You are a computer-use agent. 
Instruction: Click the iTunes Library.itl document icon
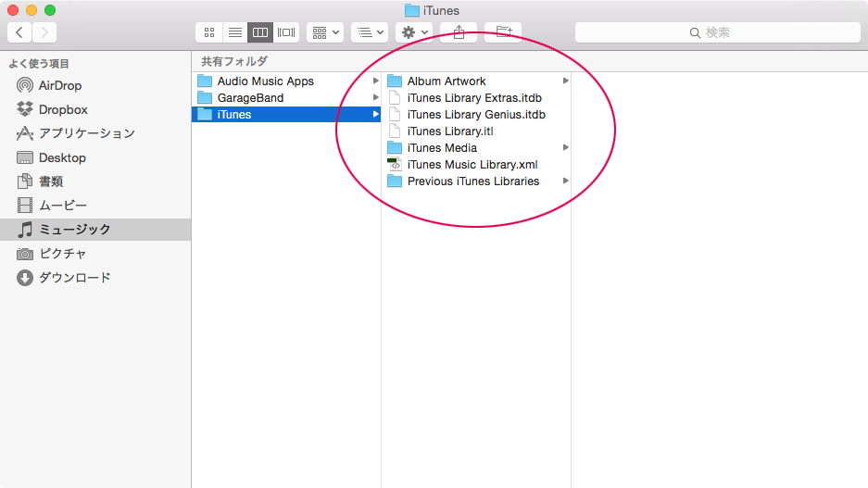pyautogui.click(x=395, y=131)
